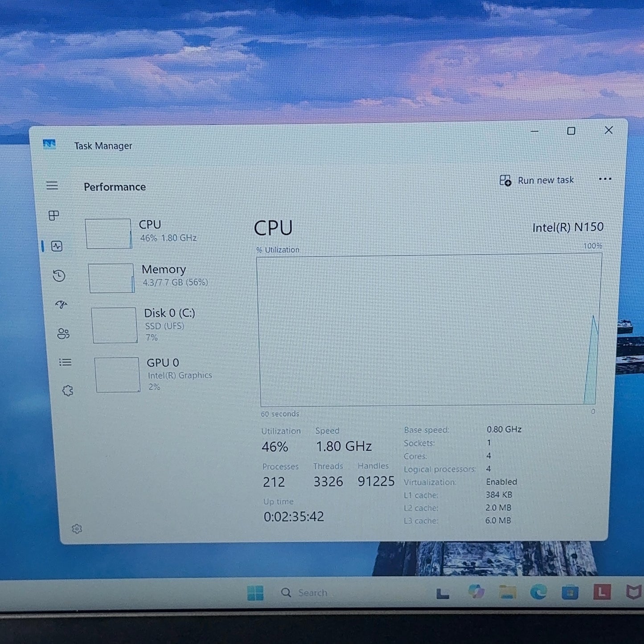Open the Services puzzle icon
Image resolution: width=644 pixels, height=644 pixels.
coord(68,391)
